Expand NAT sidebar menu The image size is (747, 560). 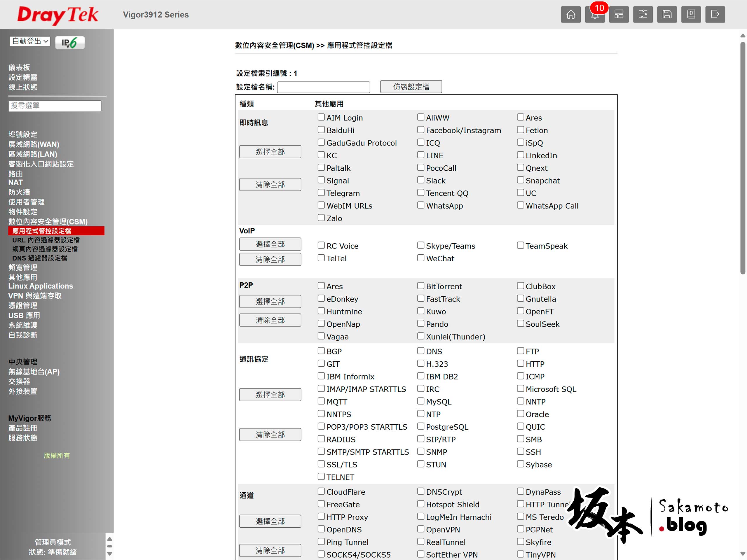[15, 183]
